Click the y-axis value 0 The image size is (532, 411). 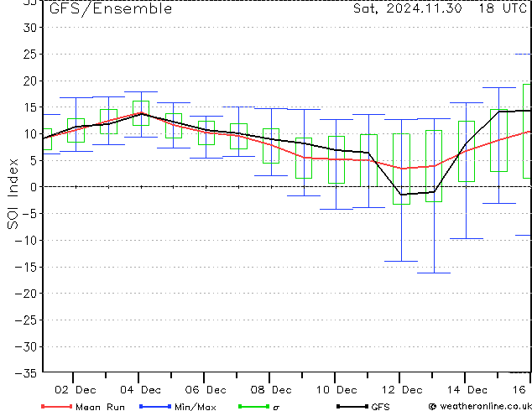(x=34, y=187)
